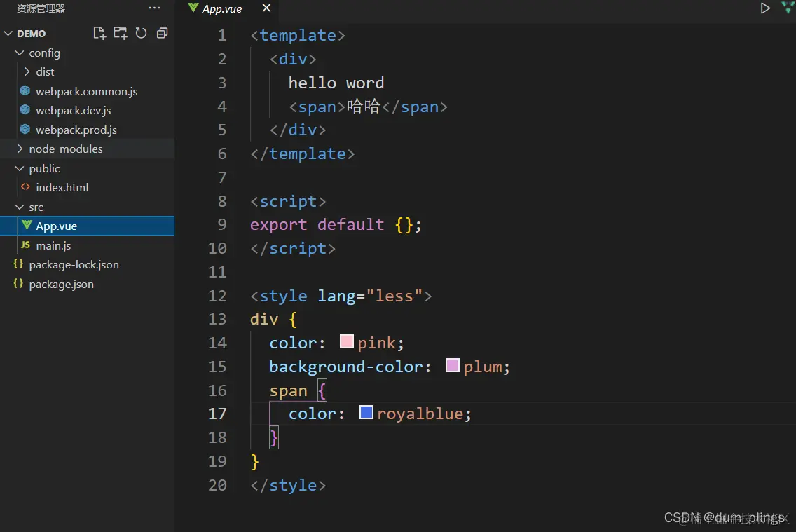Refresh the explorer with the refresh icon
The width and height of the screenshot is (796, 532).
tap(141, 33)
